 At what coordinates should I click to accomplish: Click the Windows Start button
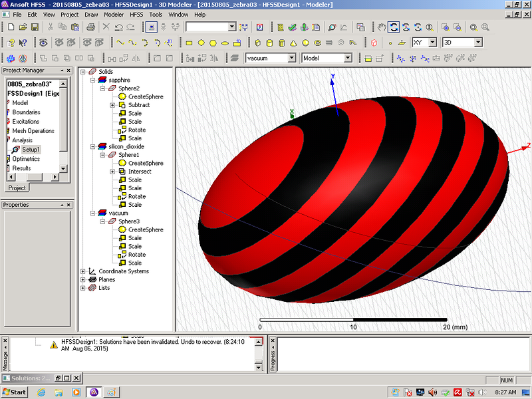(14, 392)
